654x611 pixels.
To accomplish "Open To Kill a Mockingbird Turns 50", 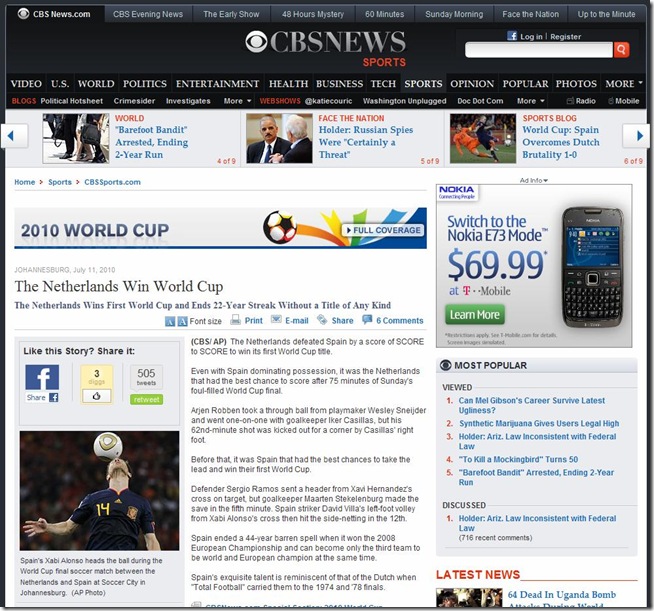I will click(518, 460).
